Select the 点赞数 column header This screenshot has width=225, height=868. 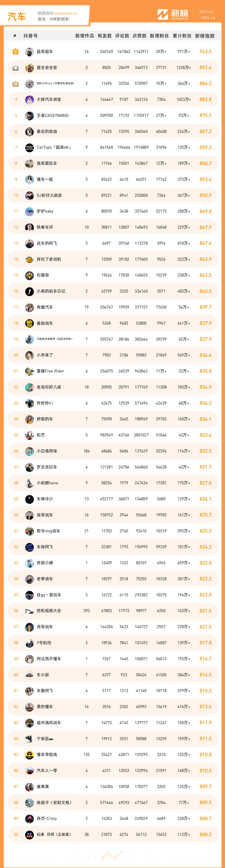[140, 36]
